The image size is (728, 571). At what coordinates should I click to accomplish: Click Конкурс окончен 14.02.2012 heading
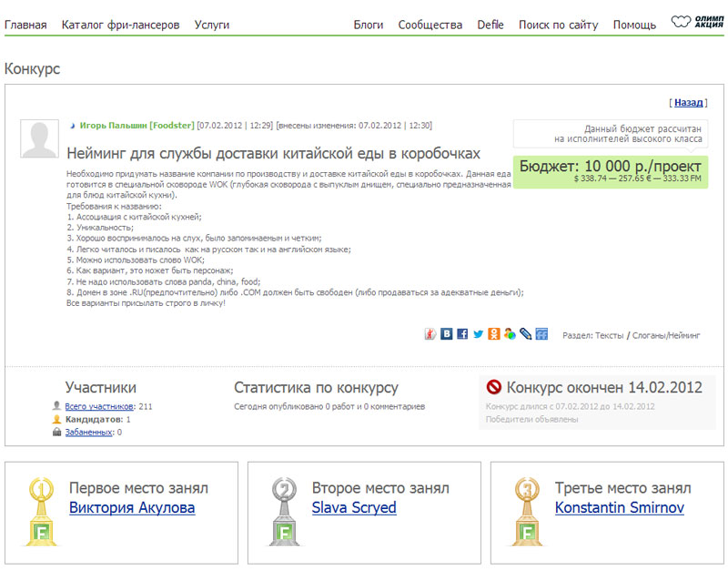pos(604,387)
